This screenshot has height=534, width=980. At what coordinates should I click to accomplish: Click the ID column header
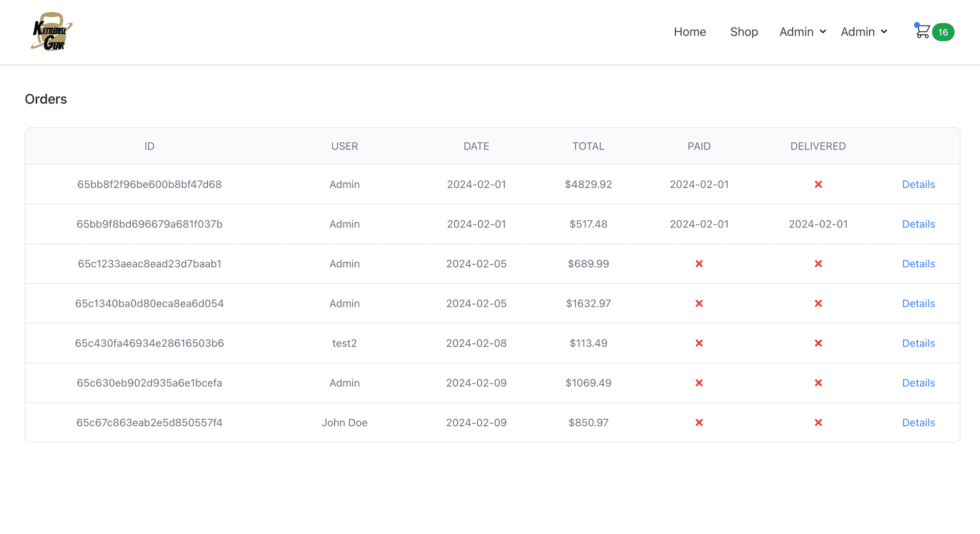(x=149, y=146)
